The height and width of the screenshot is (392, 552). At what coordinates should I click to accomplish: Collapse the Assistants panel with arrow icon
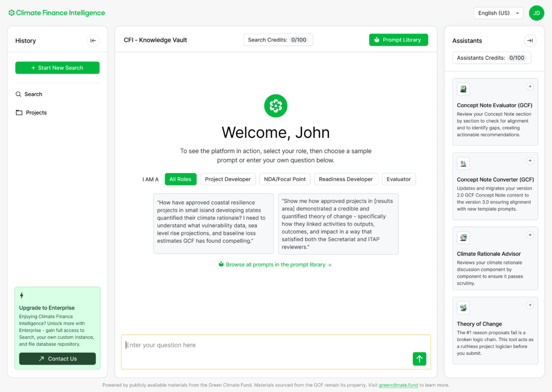coord(530,40)
